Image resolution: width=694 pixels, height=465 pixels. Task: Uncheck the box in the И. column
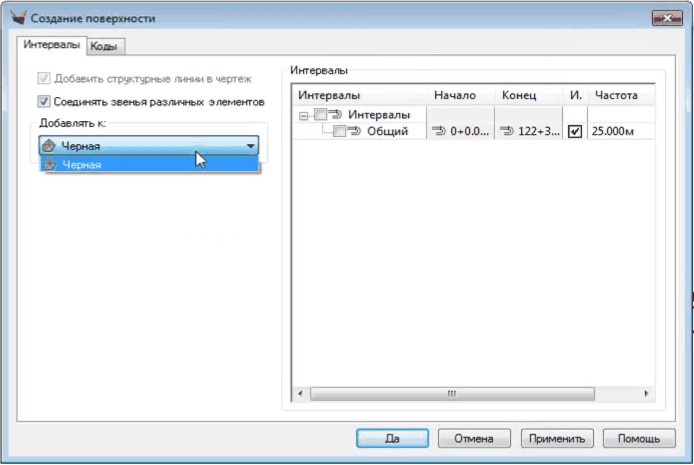(x=575, y=131)
